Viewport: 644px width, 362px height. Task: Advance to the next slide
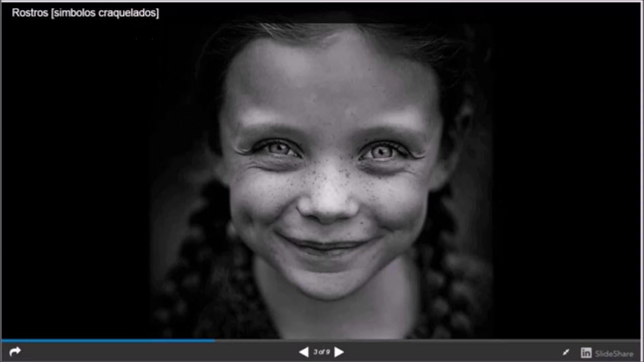coord(340,352)
